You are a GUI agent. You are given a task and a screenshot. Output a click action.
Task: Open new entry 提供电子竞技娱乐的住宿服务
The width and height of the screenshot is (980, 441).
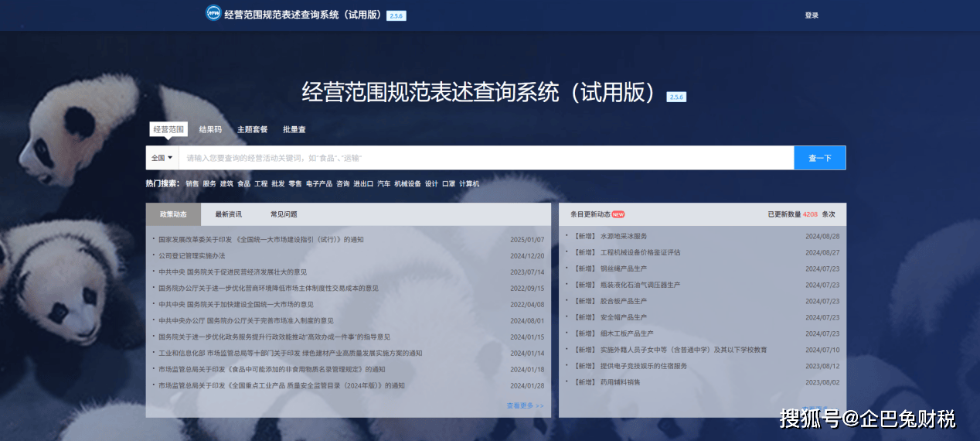tap(630, 366)
